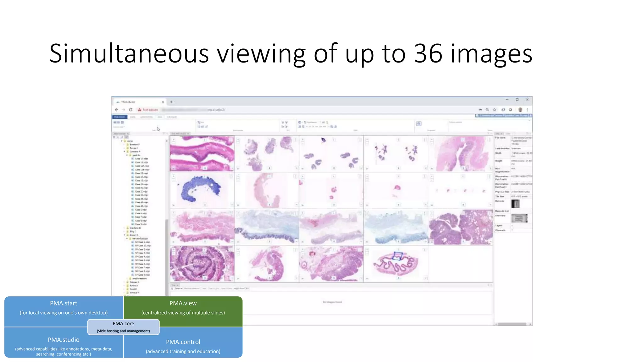Collapse the gastritis folder in slide tree
Viewport: 644px width, 362px height.
tap(127, 155)
